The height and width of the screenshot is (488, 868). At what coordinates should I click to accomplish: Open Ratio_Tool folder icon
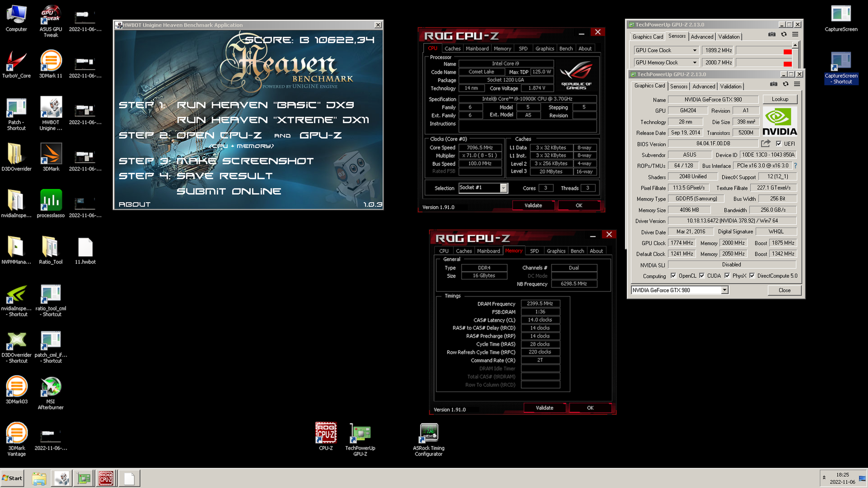[x=51, y=251]
